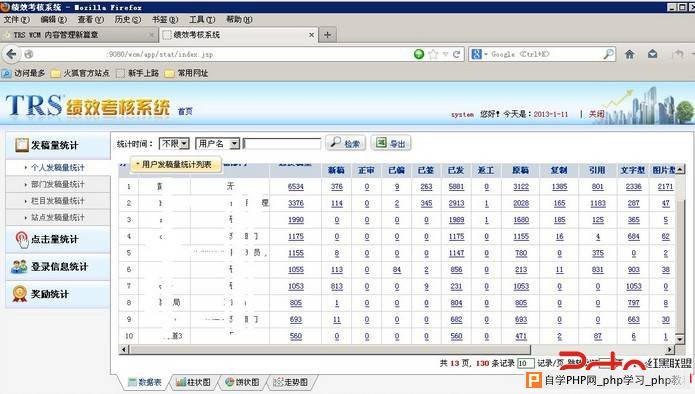Click the 检索 search button
695x394 pixels.
(346, 143)
